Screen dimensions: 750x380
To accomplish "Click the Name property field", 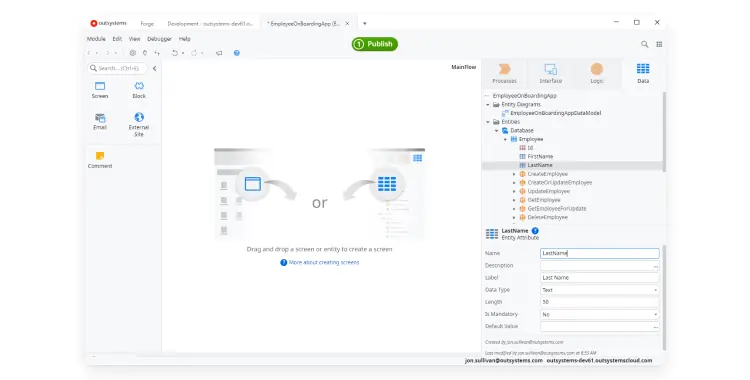I will click(600, 253).
